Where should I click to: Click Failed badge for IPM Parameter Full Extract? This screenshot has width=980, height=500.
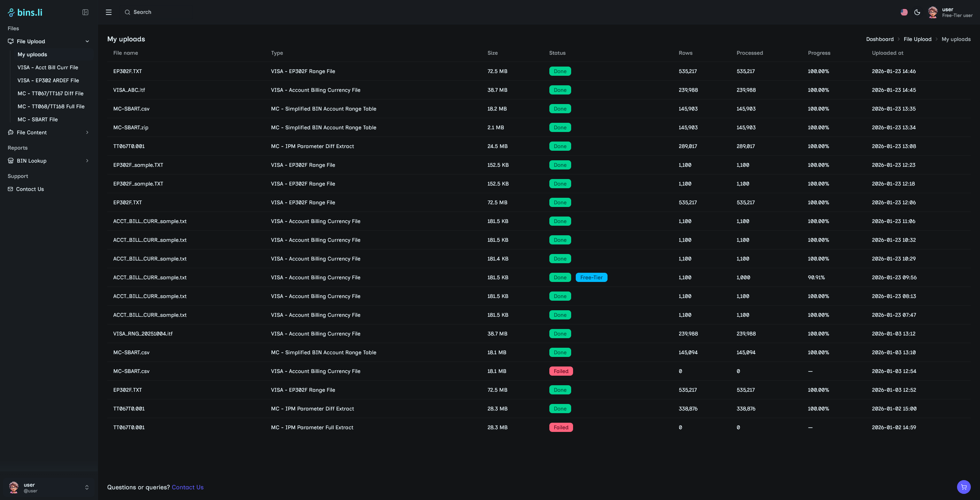tap(561, 427)
